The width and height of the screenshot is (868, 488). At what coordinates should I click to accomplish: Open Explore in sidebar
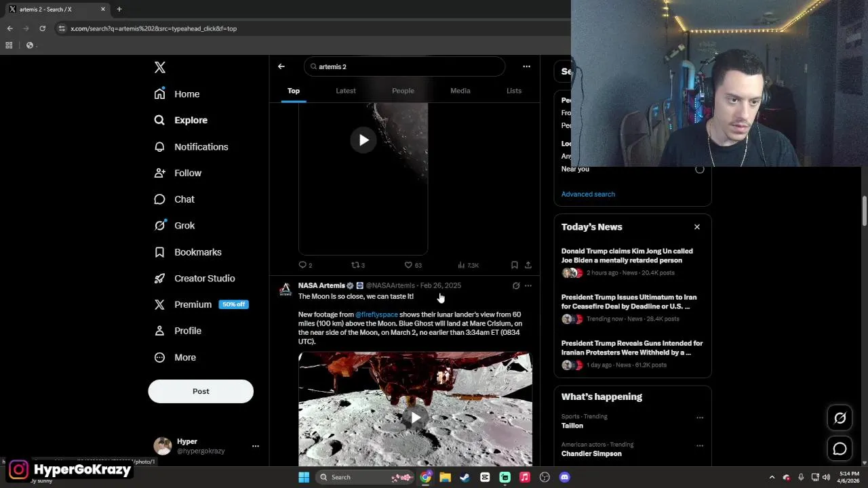click(181, 120)
